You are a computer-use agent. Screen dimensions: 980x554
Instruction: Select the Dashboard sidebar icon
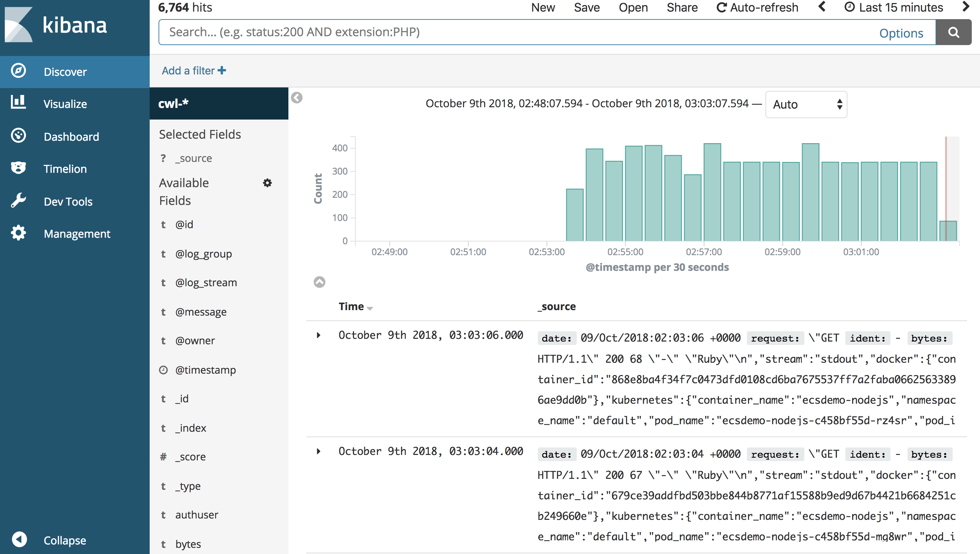click(18, 136)
